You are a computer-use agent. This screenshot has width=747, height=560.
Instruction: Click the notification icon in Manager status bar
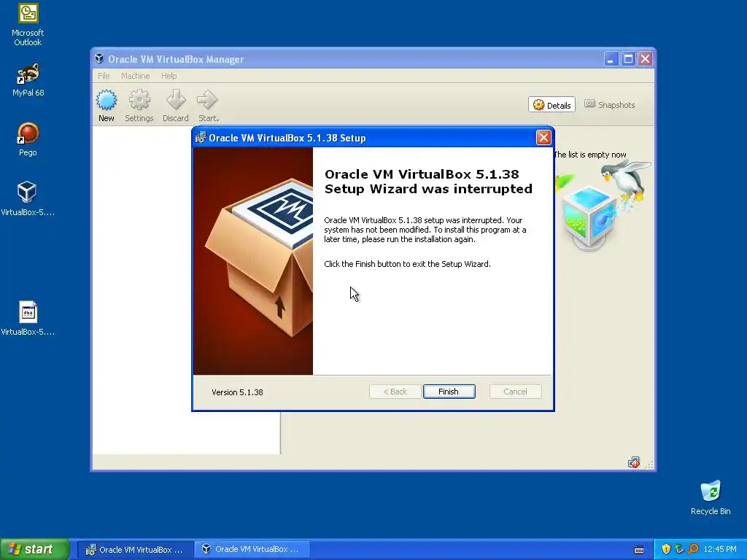pos(634,462)
